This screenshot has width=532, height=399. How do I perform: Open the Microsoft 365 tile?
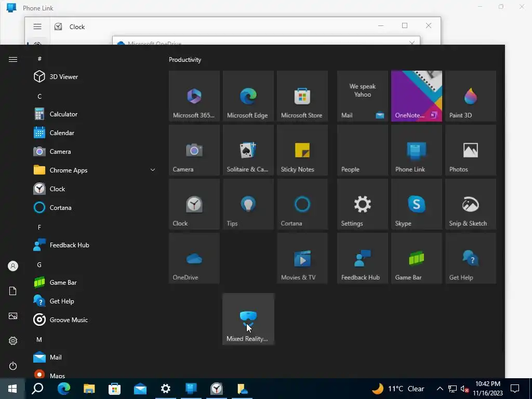194,96
